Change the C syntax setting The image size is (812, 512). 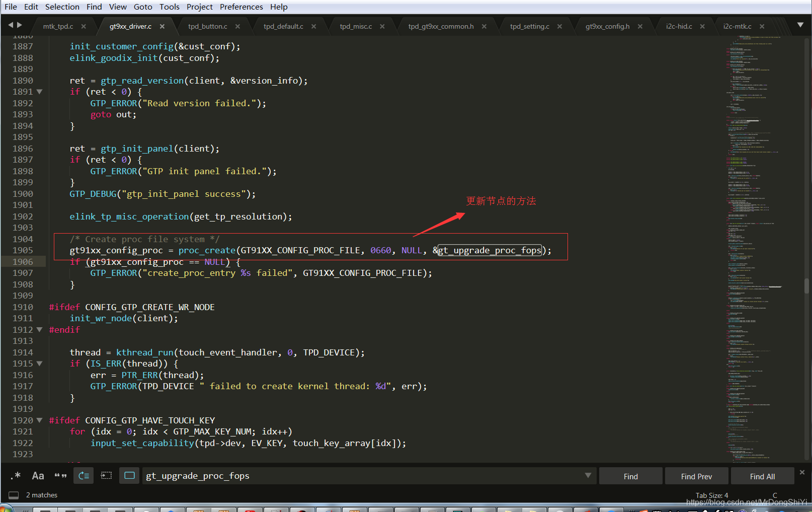click(775, 495)
